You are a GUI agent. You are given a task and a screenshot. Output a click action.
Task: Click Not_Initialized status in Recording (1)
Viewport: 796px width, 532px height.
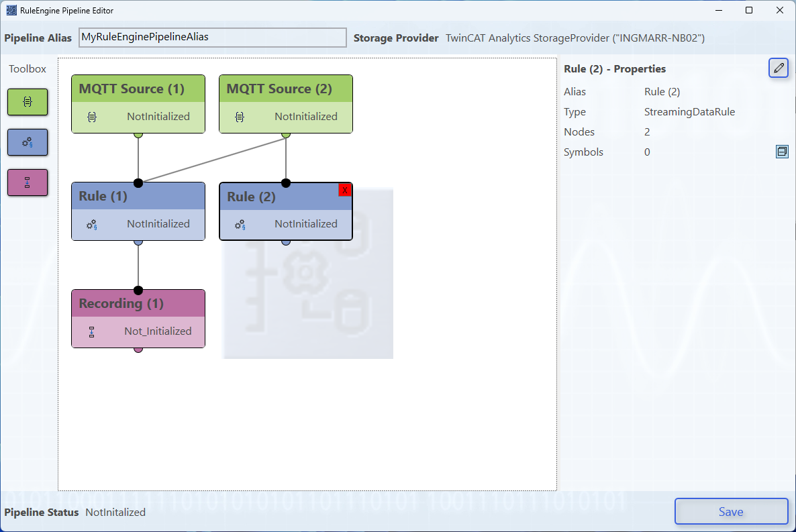point(158,331)
